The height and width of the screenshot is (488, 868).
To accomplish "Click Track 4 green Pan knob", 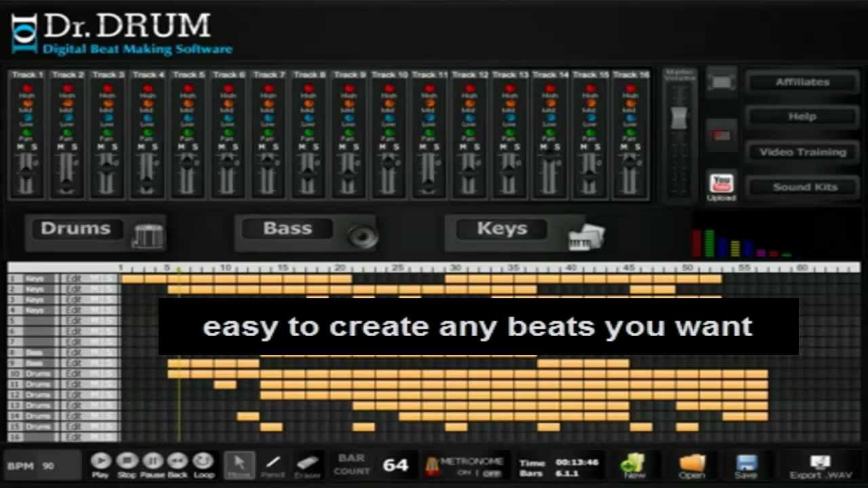I will tap(147, 132).
